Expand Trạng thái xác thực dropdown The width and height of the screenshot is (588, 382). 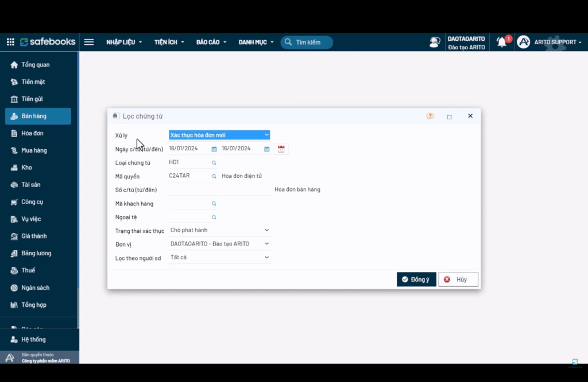[219, 230]
